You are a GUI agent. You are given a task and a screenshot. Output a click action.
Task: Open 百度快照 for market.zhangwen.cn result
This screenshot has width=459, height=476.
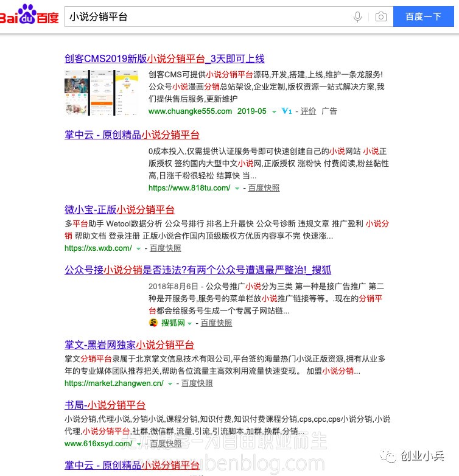pyautogui.click(x=197, y=383)
